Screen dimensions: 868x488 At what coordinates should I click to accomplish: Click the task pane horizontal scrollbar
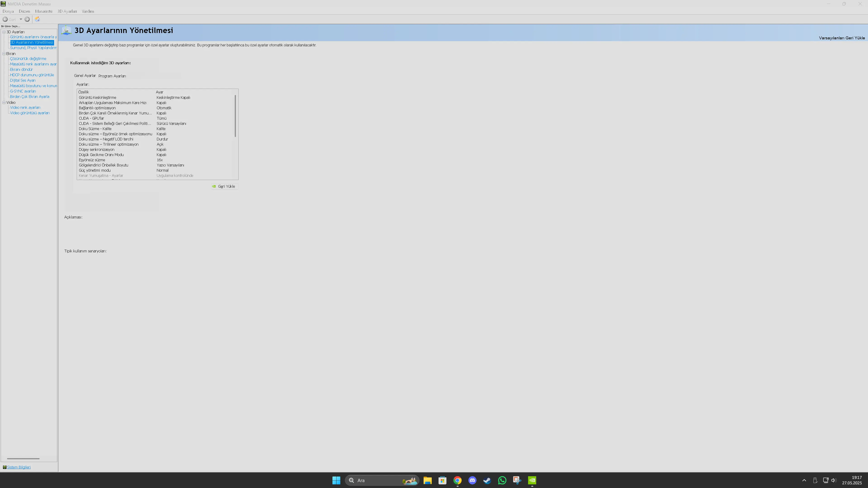coord(23,458)
